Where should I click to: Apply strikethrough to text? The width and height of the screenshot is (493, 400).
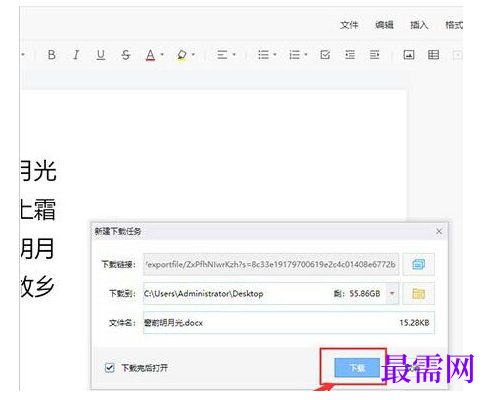point(126,55)
